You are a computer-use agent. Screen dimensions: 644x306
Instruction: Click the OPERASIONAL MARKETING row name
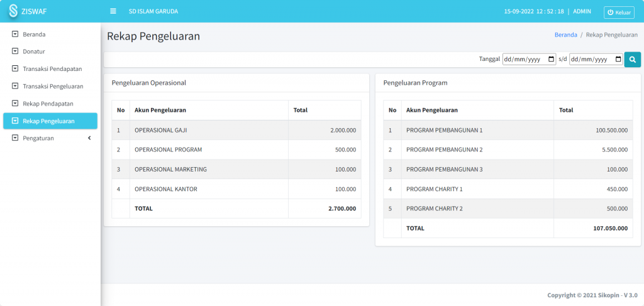(x=171, y=170)
